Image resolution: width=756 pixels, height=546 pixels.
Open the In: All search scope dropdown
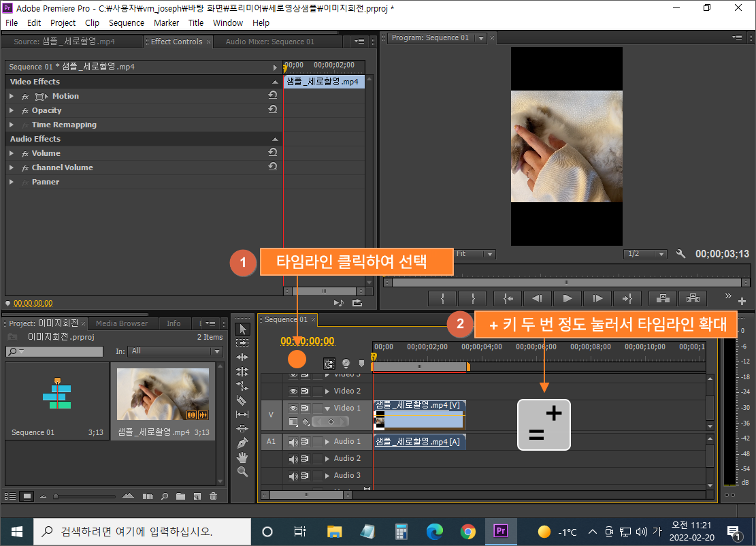click(x=176, y=351)
